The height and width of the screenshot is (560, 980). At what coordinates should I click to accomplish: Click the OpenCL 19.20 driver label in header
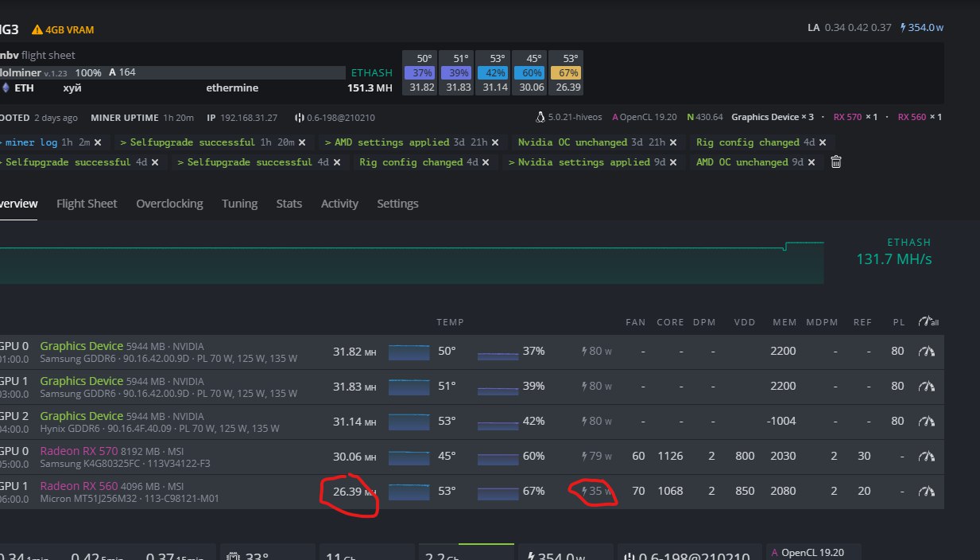point(644,118)
